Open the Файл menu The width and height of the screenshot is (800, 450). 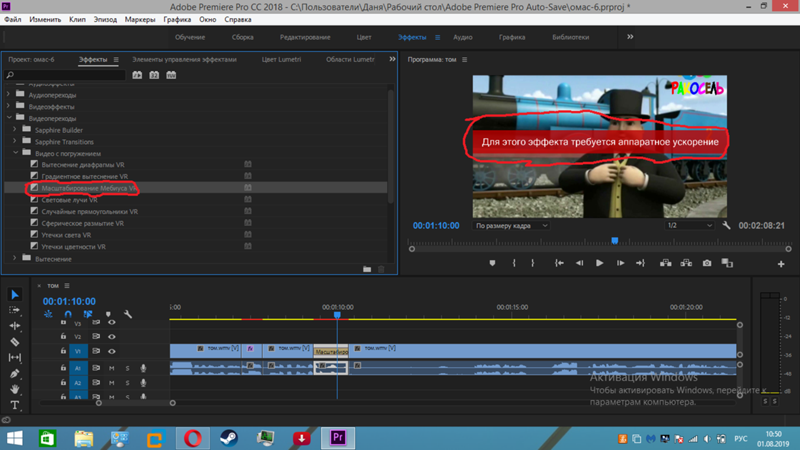pyautogui.click(x=13, y=19)
